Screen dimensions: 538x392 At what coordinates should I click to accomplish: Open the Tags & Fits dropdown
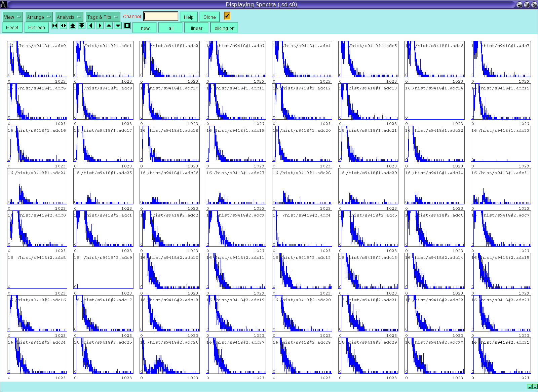[103, 17]
